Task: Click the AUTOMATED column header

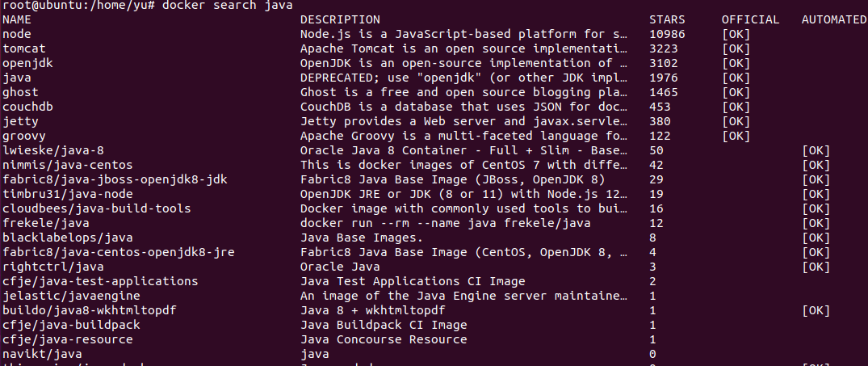Action: 834,20
